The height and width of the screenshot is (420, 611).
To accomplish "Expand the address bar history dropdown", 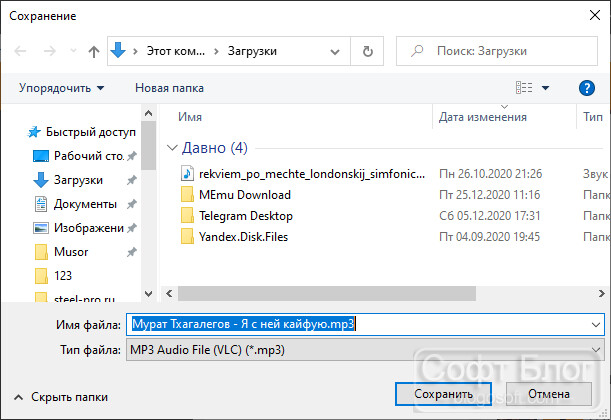I will (x=335, y=51).
